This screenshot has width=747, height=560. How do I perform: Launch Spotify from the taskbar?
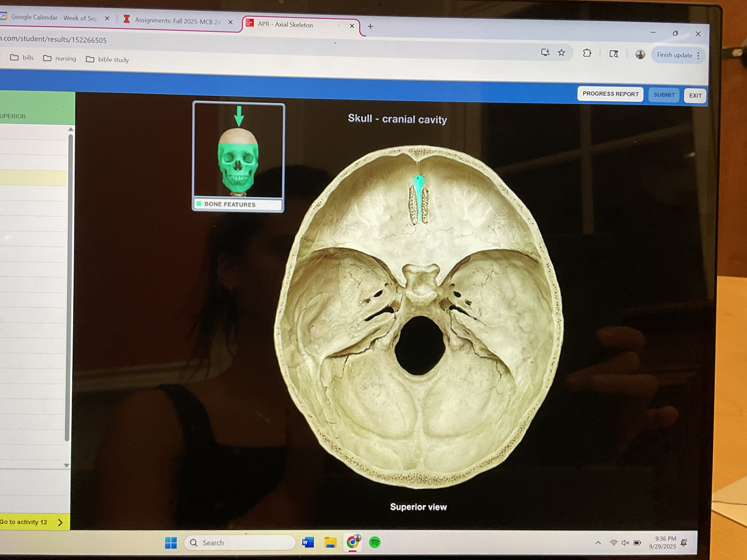374,542
